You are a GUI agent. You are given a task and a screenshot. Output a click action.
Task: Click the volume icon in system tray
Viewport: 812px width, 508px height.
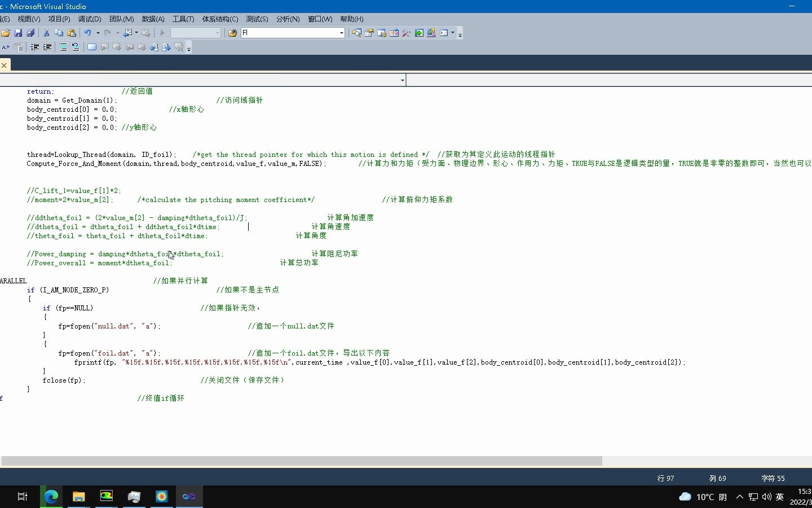coord(766,497)
